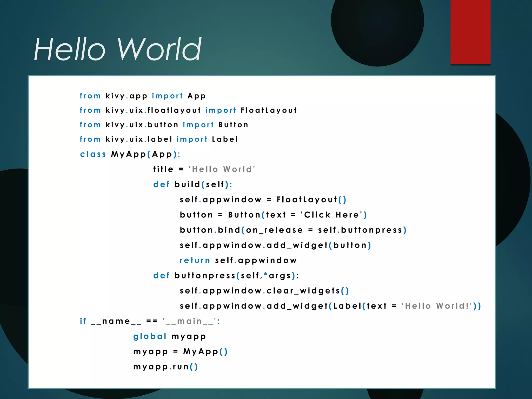Click the 'button.bind(on_release' line
This screenshot has height=399, width=532.
(293, 230)
